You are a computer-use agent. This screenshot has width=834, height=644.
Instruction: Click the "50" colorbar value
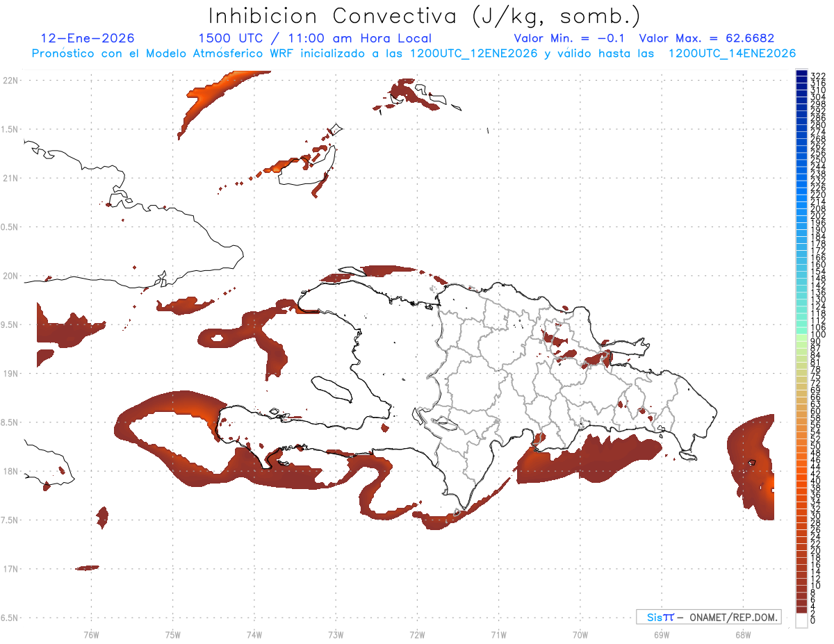(x=816, y=445)
